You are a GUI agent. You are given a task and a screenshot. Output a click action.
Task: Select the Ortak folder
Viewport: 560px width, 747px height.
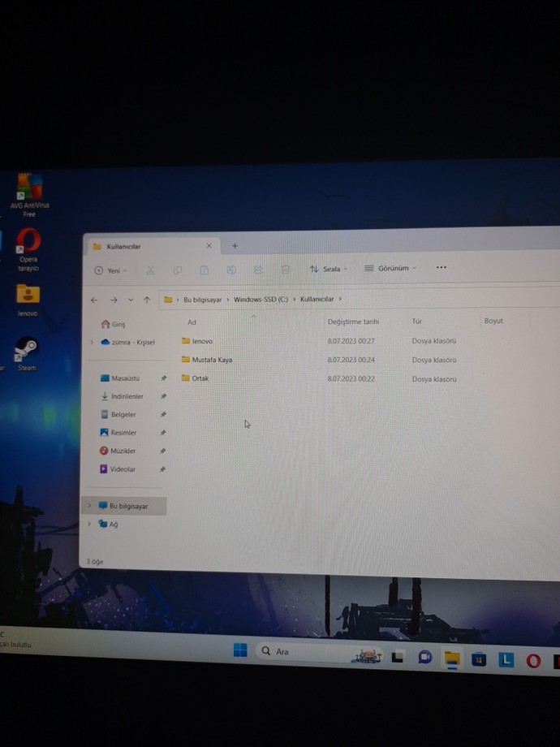coord(196,378)
